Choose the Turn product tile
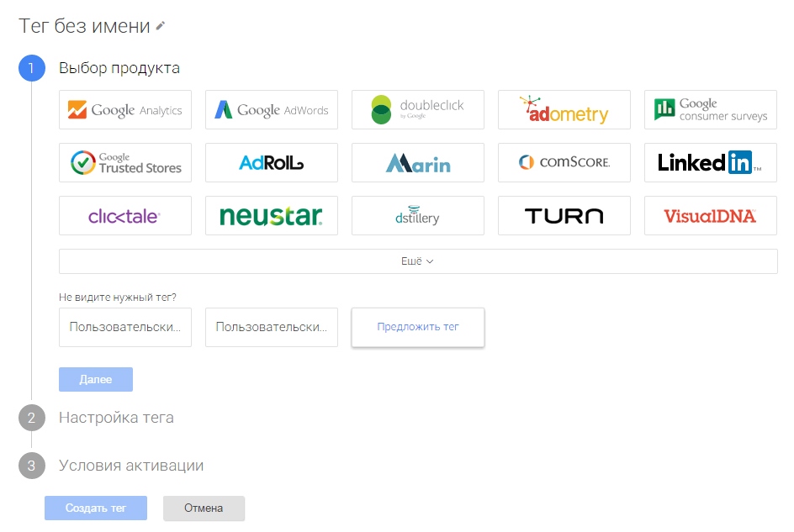 pyautogui.click(x=564, y=216)
